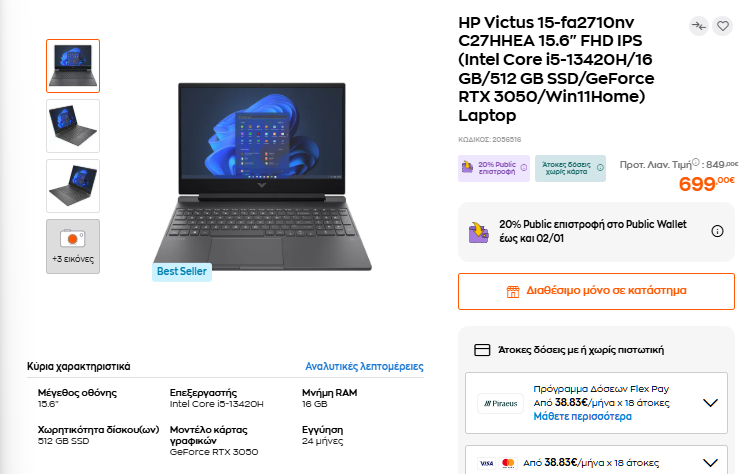Select the second angled laptop thumbnail

pyautogui.click(x=73, y=126)
